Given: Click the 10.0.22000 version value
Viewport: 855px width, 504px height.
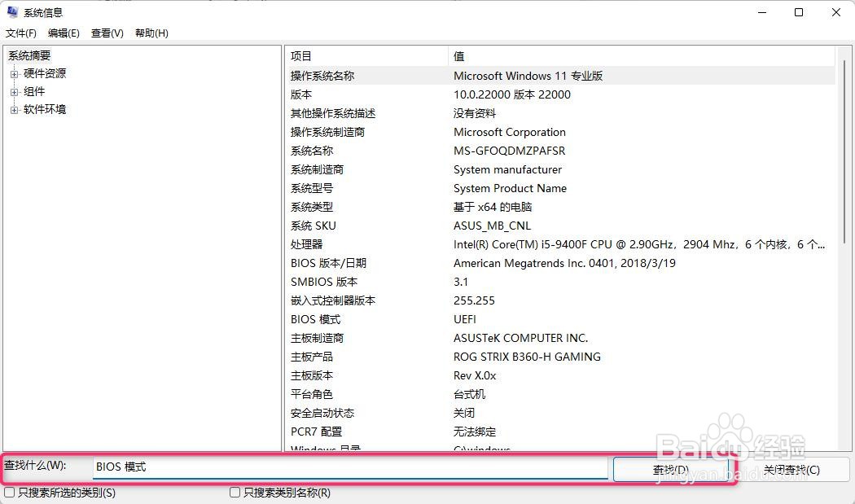Looking at the screenshot, I should coord(512,94).
